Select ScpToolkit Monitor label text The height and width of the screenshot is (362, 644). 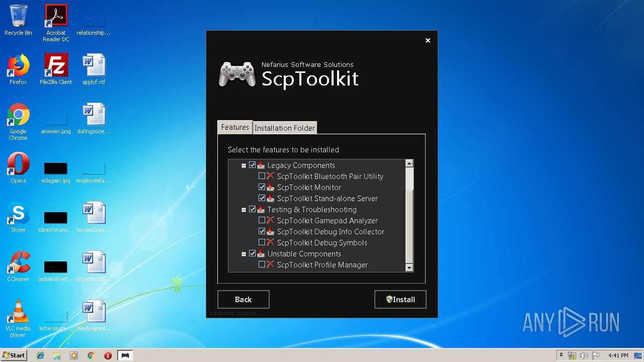(x=309, y=187)
